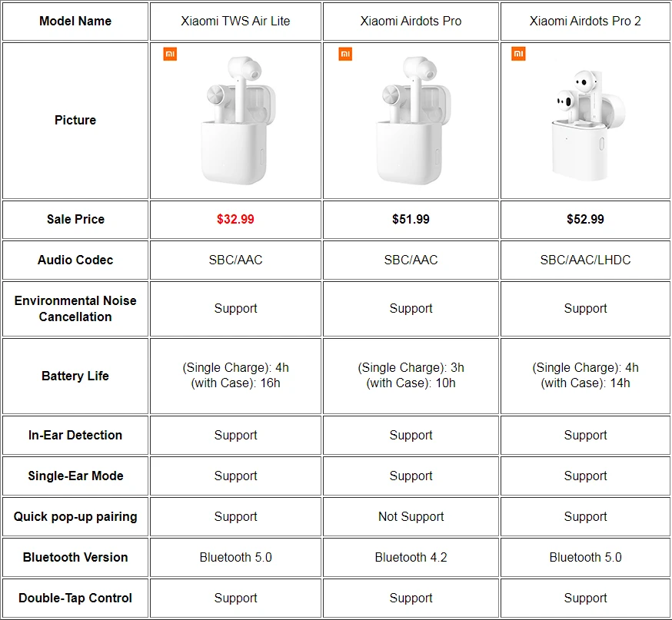Select the Xiaomi Airdots Pro 2 model name
672x620 pixels.
point(585,21)
